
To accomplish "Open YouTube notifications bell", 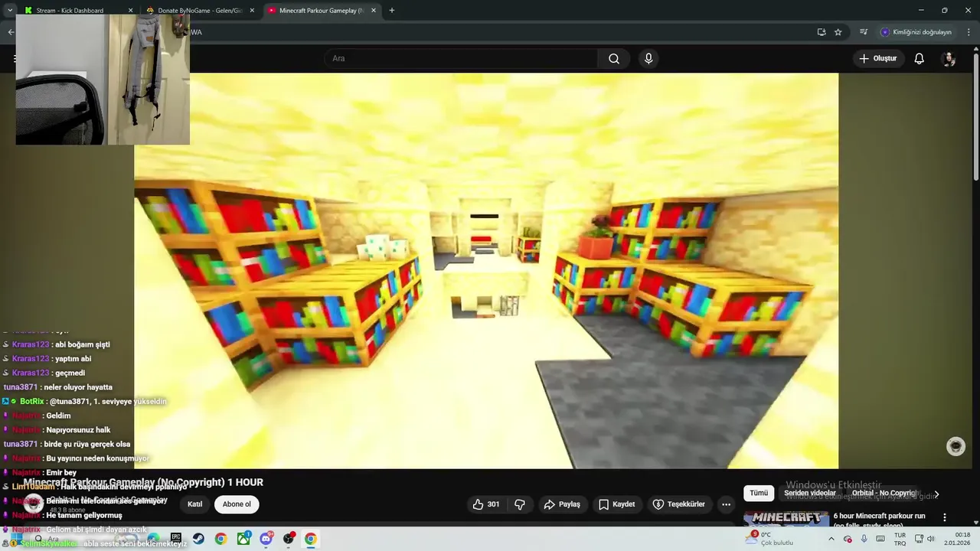I will [x=920, y=59].
